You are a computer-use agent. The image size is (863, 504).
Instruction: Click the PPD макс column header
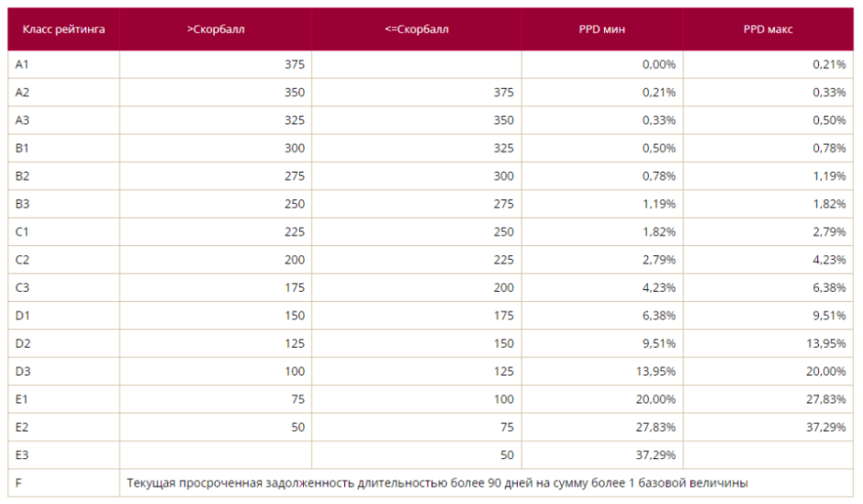point(768,29)
